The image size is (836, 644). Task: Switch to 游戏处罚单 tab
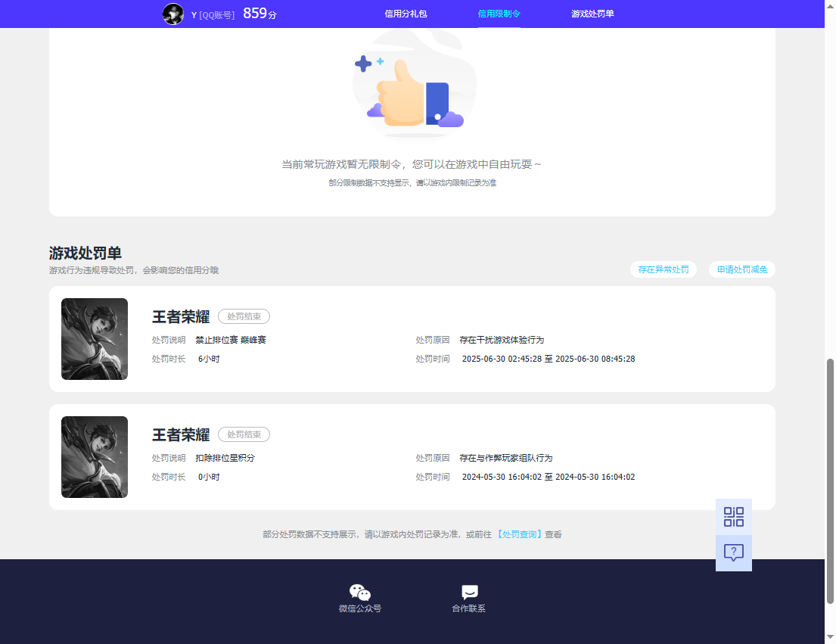point(592,14)
